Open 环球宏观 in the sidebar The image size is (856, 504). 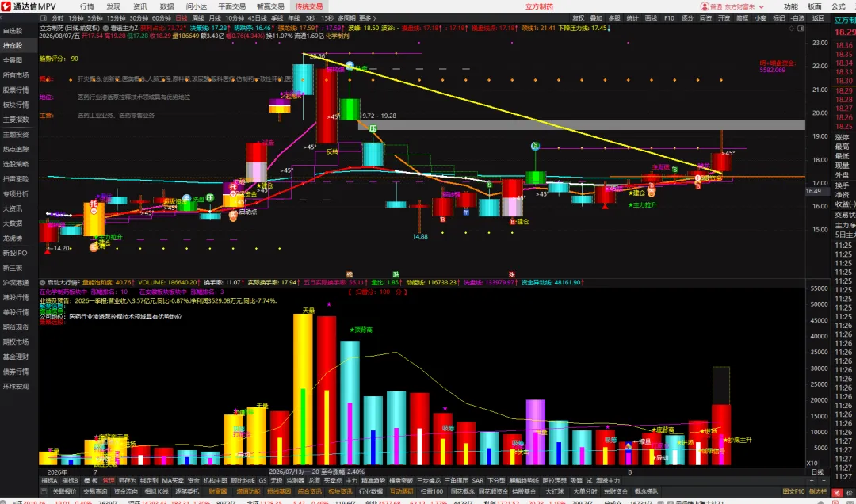[x=16, y=386]
